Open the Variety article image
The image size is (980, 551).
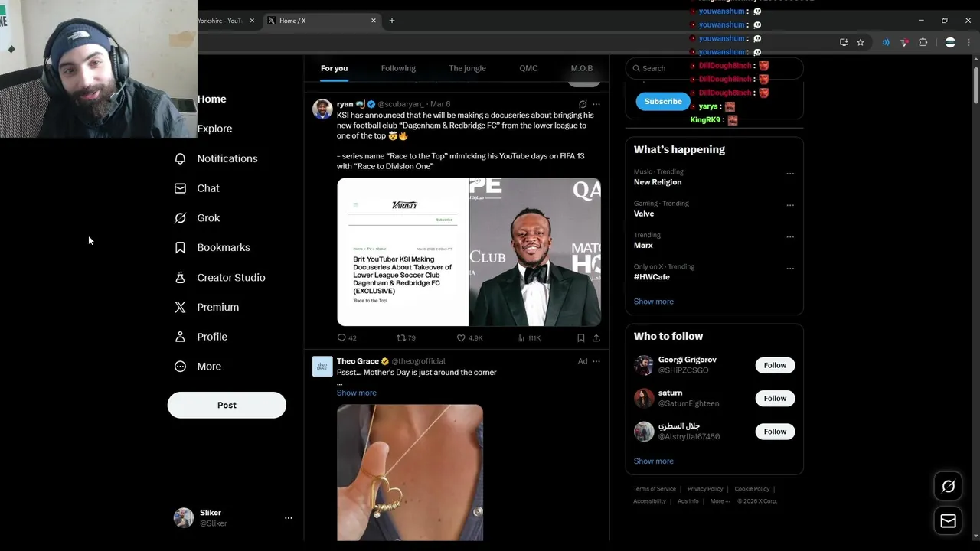tap(403, 252)
